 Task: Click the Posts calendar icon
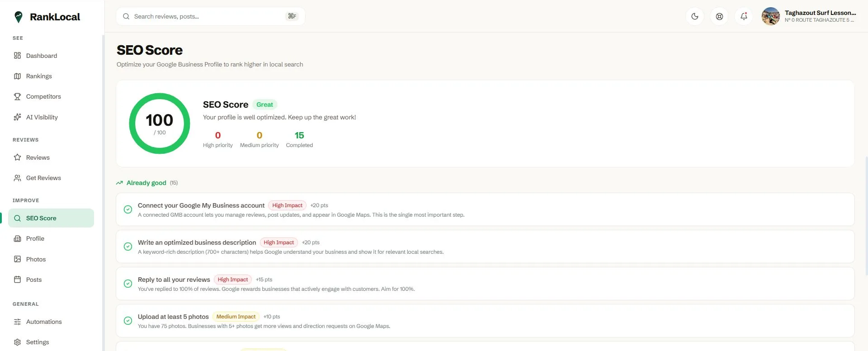click(x=17, y=280)
